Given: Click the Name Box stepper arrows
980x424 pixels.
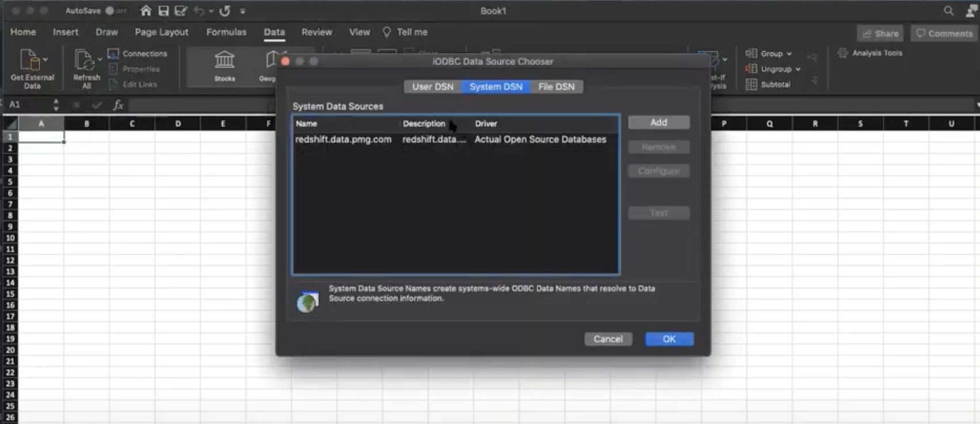Looking at the screenshot, I should (56, 104).
